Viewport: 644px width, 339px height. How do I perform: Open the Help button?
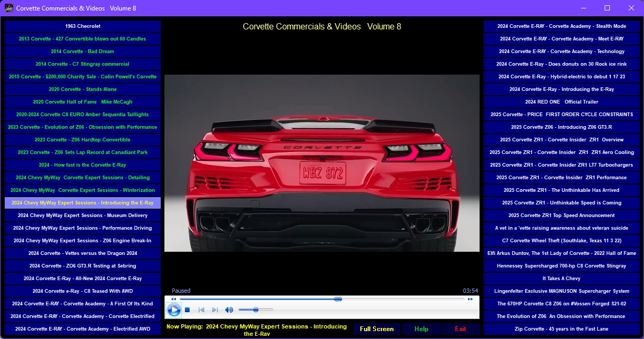coord(421,329)
